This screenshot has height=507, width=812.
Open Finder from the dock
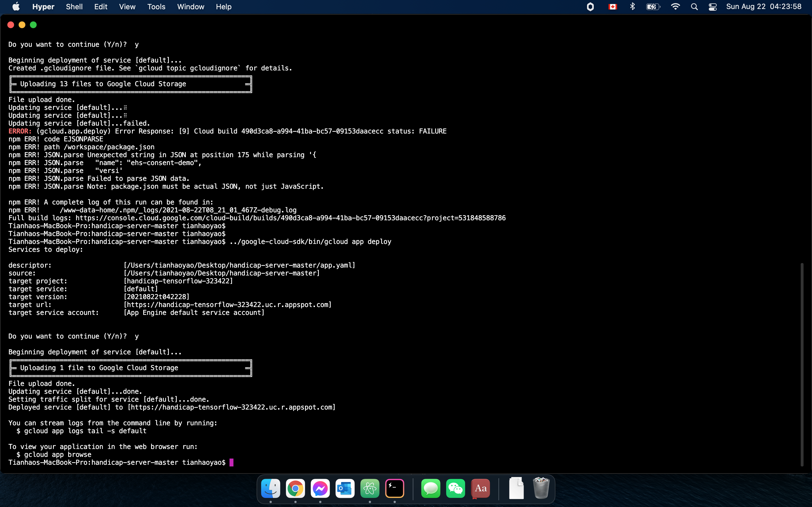click(x=270, y=488)
